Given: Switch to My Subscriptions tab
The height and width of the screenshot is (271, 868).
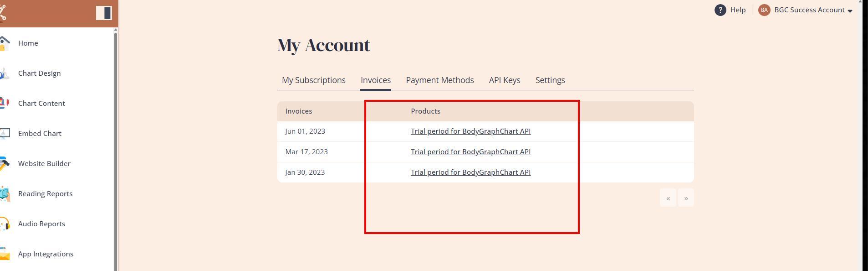Looking at the screenshot, I should click(x=313, y=80).
